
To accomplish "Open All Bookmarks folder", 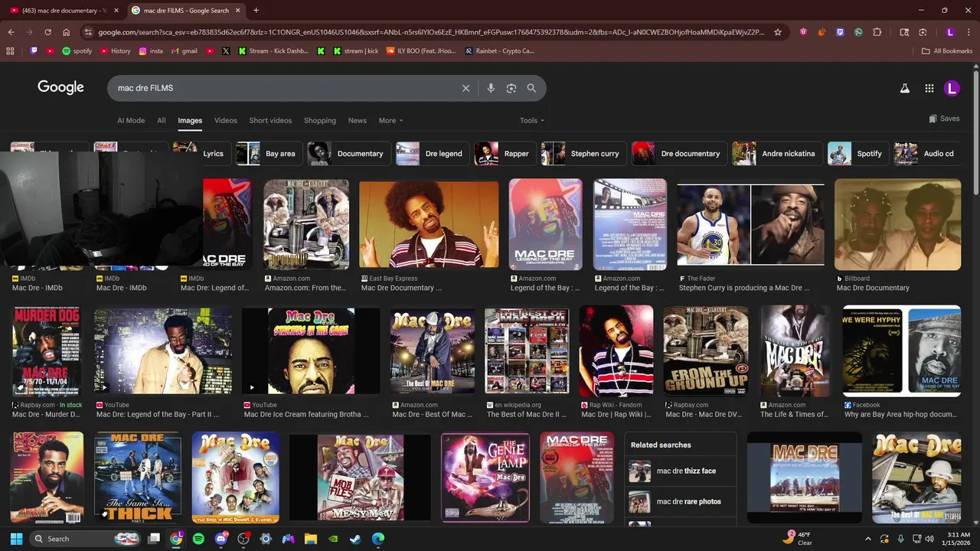I will [x=947, y=51].
